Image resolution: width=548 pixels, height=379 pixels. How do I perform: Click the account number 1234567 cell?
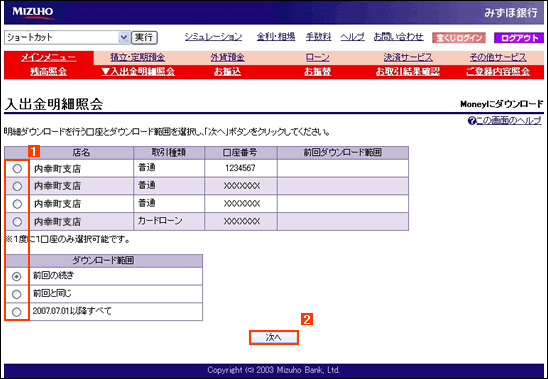[240, 168]
